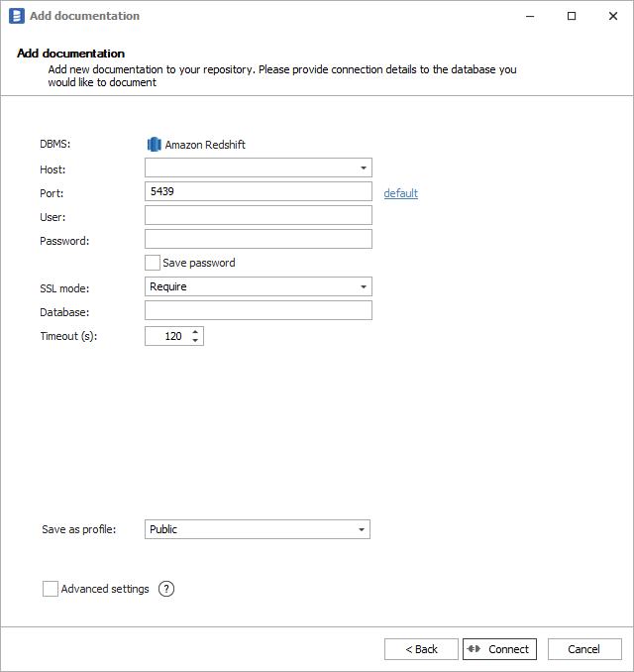Screen dimensions: 634x672
Task: Focus the Port field showing 5439
Action: (259, 191)
